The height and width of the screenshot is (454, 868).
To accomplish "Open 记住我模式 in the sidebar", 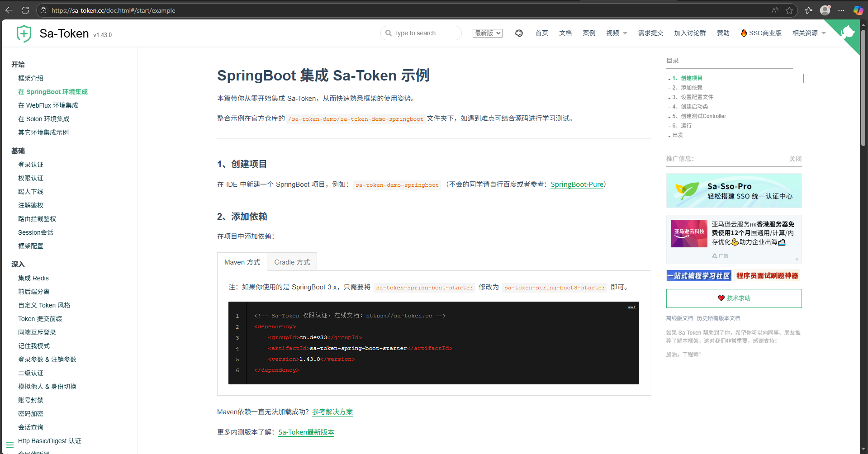I will [34, 346].
